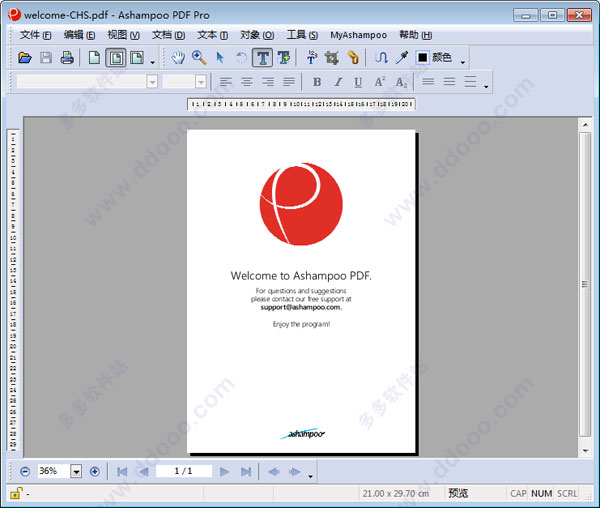The image size is (600, 508).
Task: Set double line spacing
Action: (x=470, y=81)
